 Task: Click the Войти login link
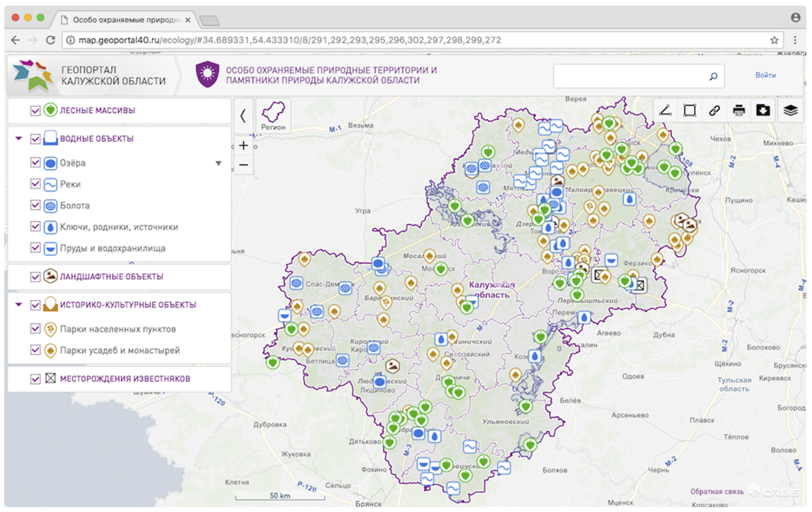(x=766, y=75)
